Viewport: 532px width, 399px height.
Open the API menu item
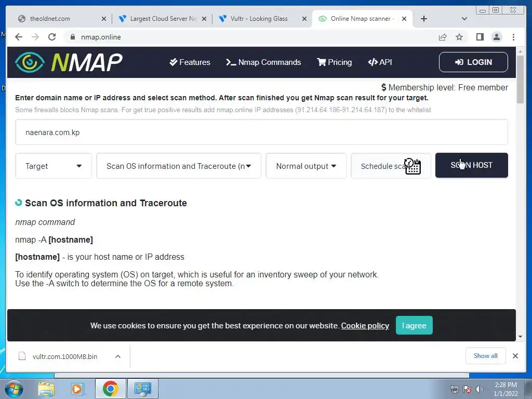(x=380, y=62)
